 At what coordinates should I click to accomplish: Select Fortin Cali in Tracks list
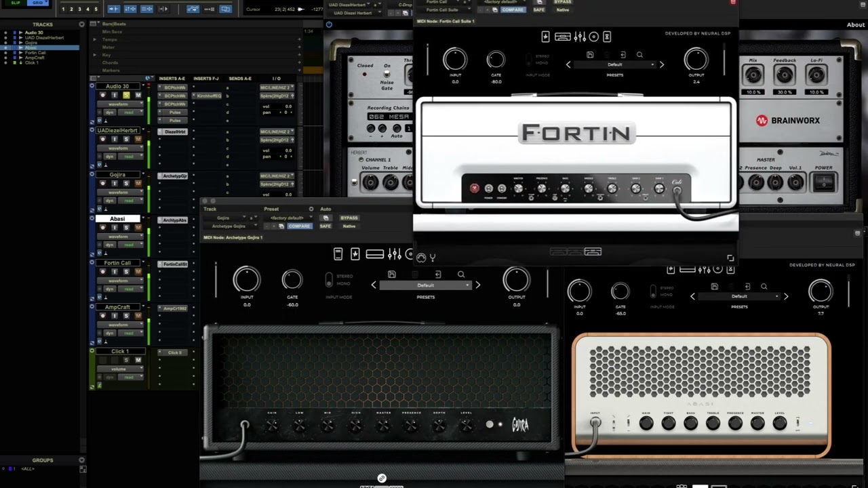[35, 53]
